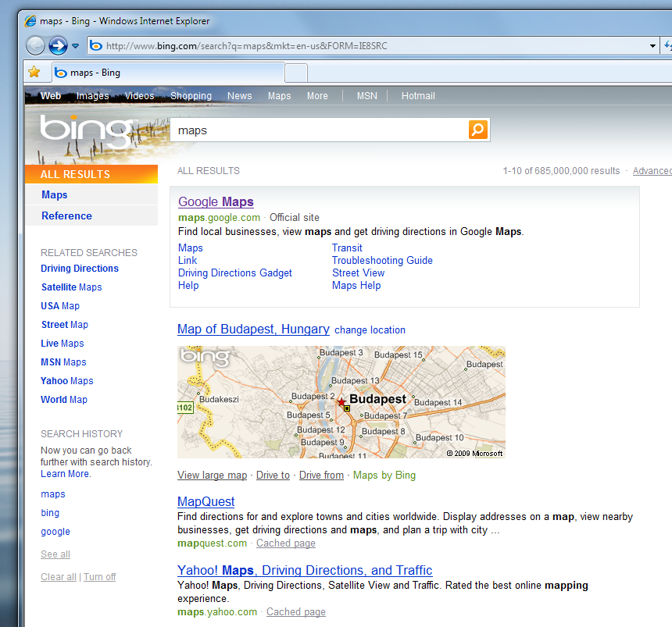This screenshot has height=627, width=672.
Task: Open Driving Directions Gadget sublink
Action: click(235, 273)
